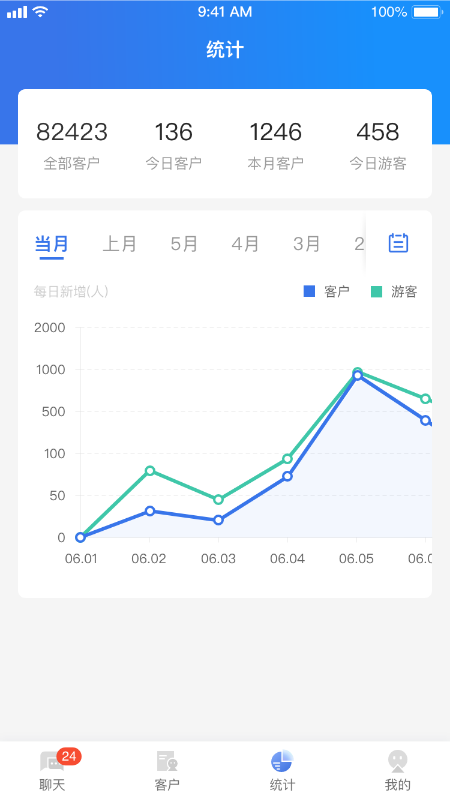Tap the battery icon in status bar
The width and height of the screenshot is (450, 800).
pos(428,12)
